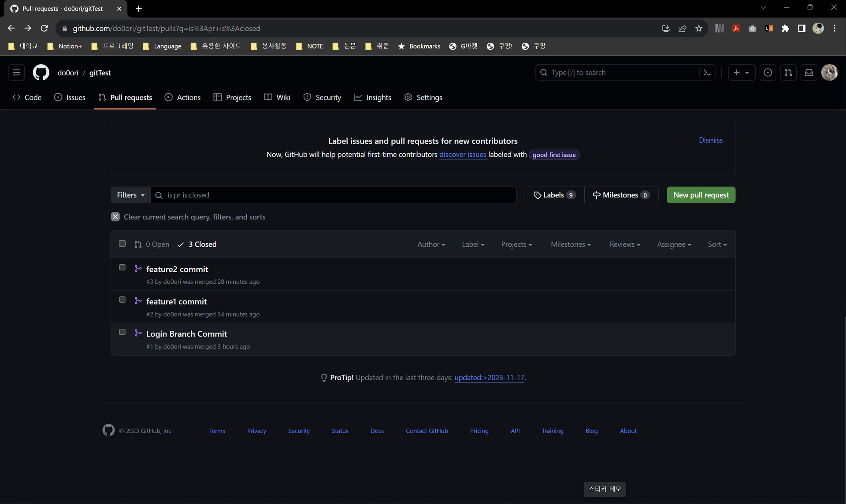Click the browser reload button

tap(44, 28)
